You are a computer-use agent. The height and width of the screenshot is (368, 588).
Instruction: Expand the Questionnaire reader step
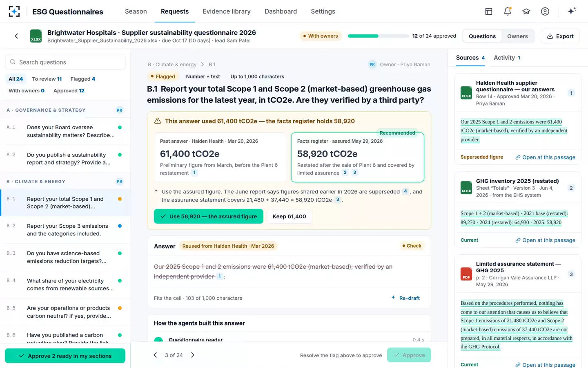[x=289, y=339]
